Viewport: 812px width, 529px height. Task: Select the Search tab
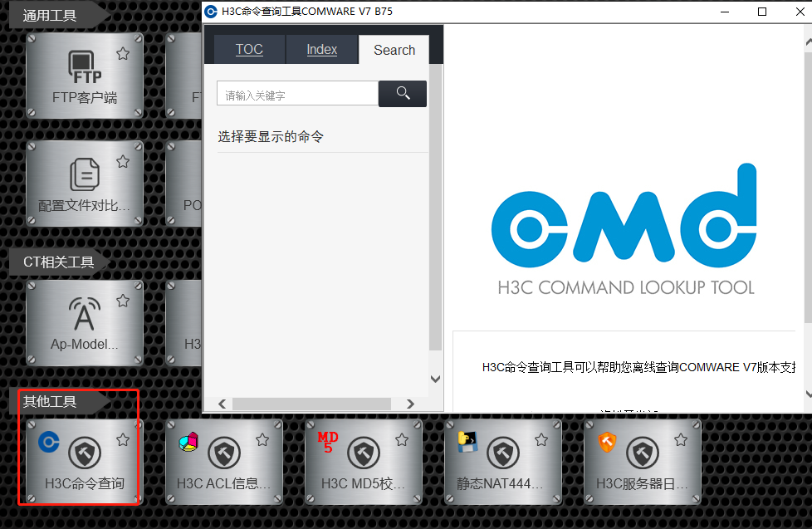(394, 50)
